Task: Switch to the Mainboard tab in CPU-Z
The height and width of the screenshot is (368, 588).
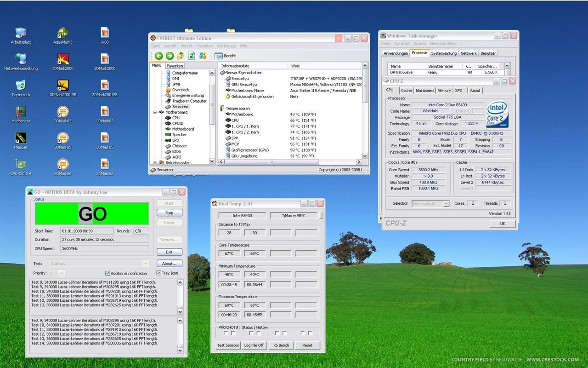Action: 424,91
